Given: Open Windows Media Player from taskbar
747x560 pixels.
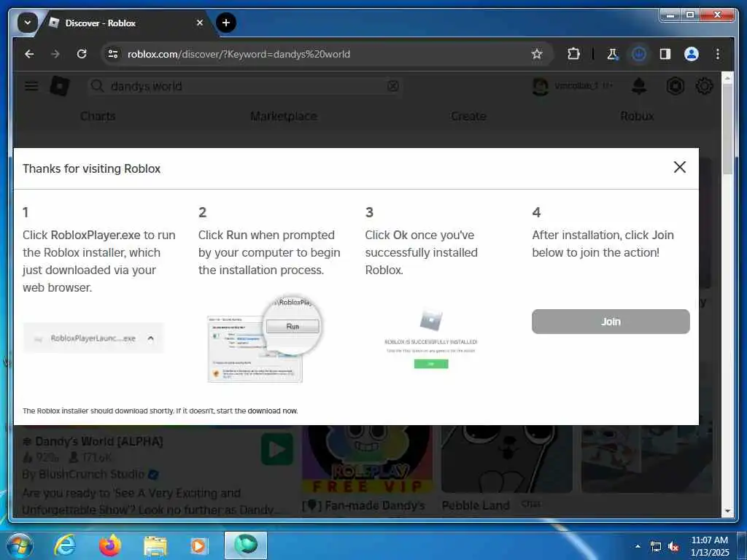Looking at the screenshot, I should coord(198,546).
